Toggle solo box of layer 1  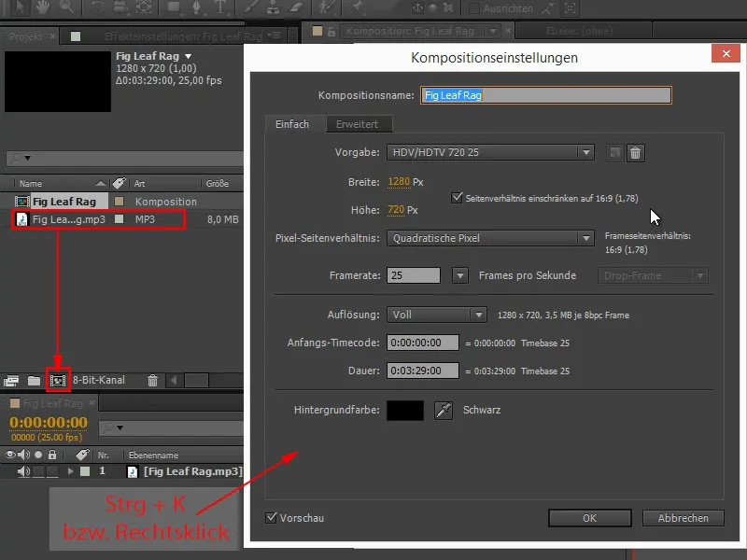tap(38, 471)
